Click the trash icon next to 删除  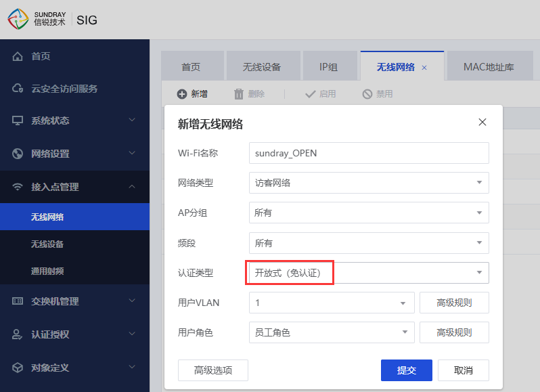point(239,94)
